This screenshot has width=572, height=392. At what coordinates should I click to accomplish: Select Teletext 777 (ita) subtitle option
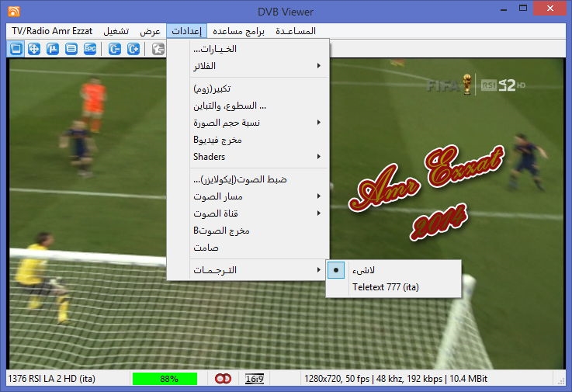pyautogui.click(x=393, y=287)
